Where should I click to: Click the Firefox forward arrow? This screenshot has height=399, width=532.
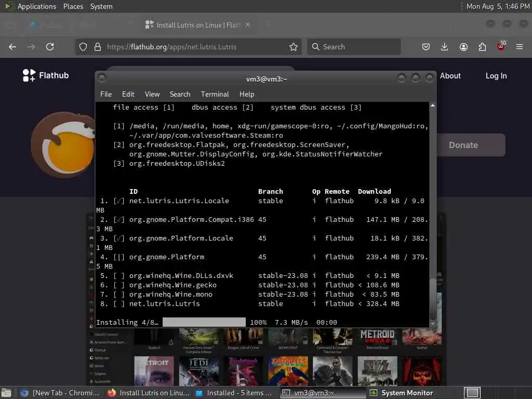pos(31,47)
